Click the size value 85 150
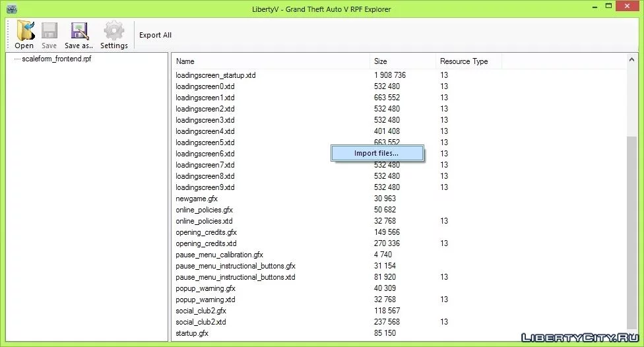 (x=385, y=333)
